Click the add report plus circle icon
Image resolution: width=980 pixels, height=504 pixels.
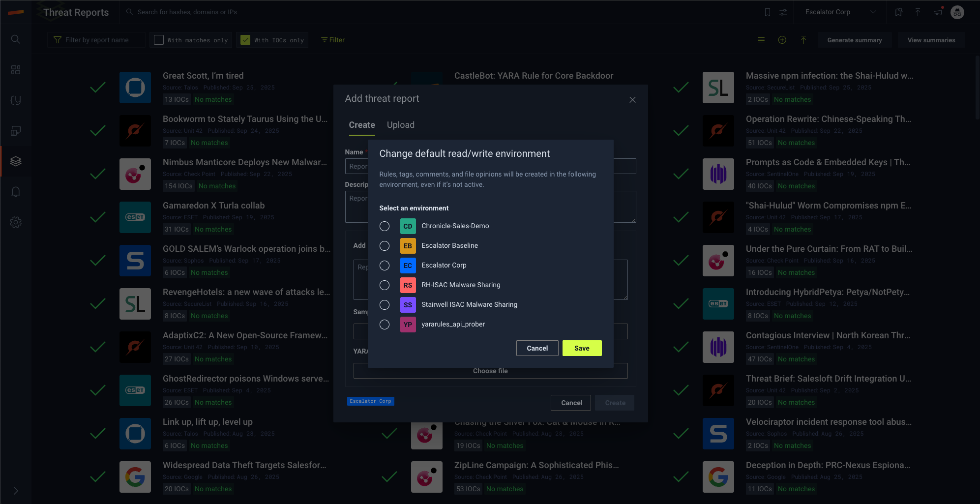click(x=782, y=40)
